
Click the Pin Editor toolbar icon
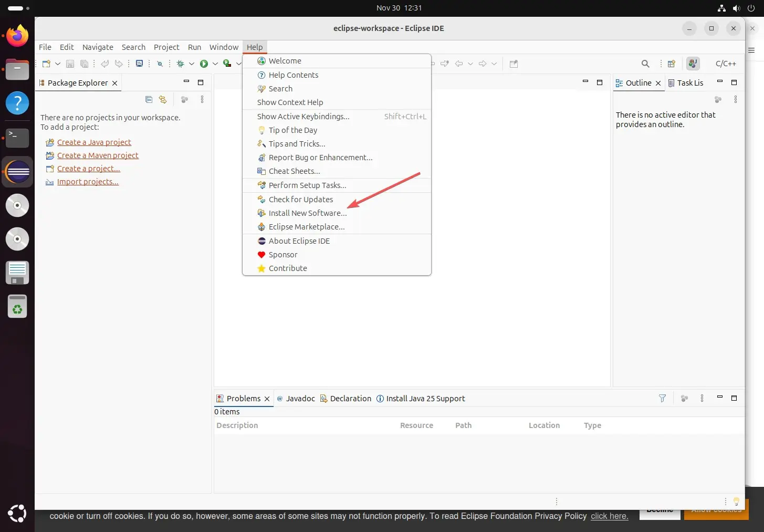[x=514, y=64]
